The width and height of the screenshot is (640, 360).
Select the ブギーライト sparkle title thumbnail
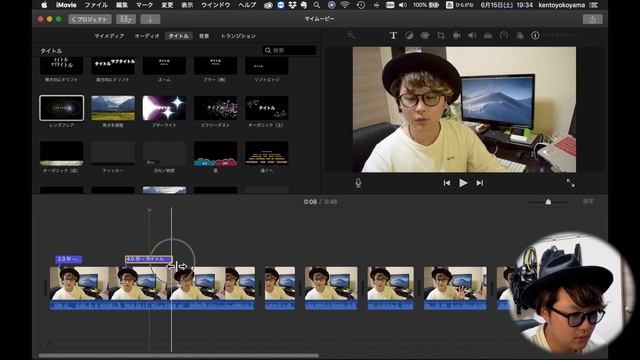tap(164, 108)
